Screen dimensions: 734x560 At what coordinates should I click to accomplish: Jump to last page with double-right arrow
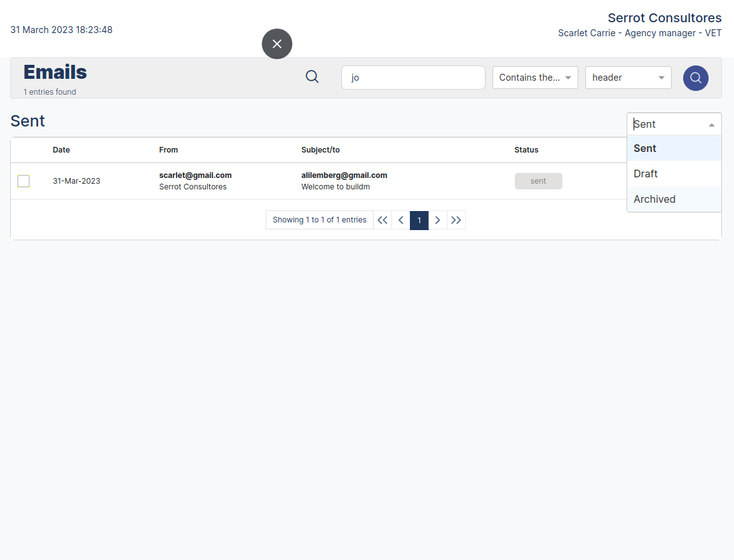pyautogui.click(x=456, y=220)
